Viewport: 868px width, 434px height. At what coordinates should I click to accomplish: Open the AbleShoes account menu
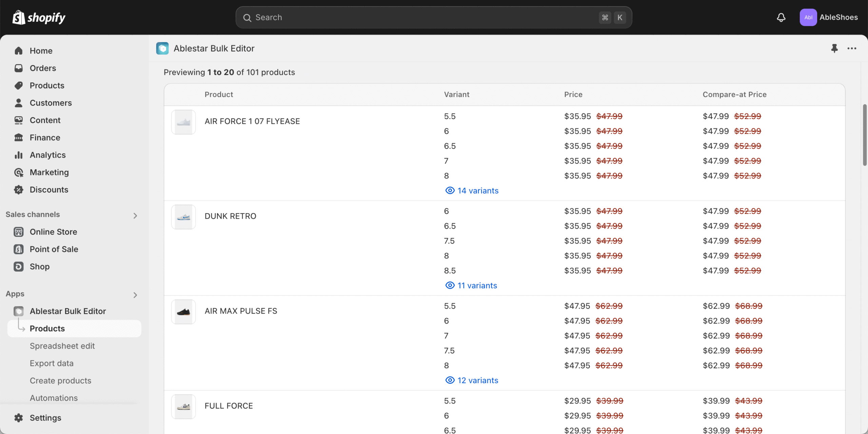pos(829,17)
